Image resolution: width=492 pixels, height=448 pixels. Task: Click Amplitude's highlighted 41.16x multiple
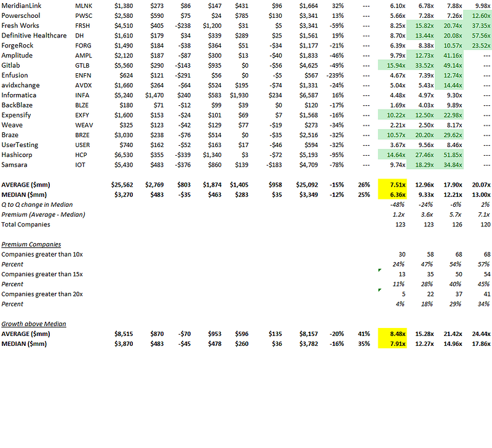450,55
